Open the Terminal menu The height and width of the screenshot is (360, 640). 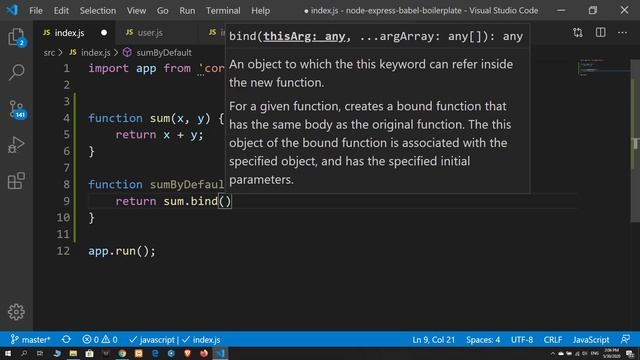pos(223,11)
